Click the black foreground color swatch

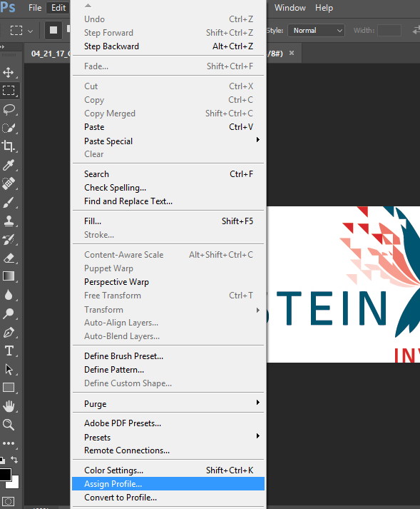pos(4,475)
